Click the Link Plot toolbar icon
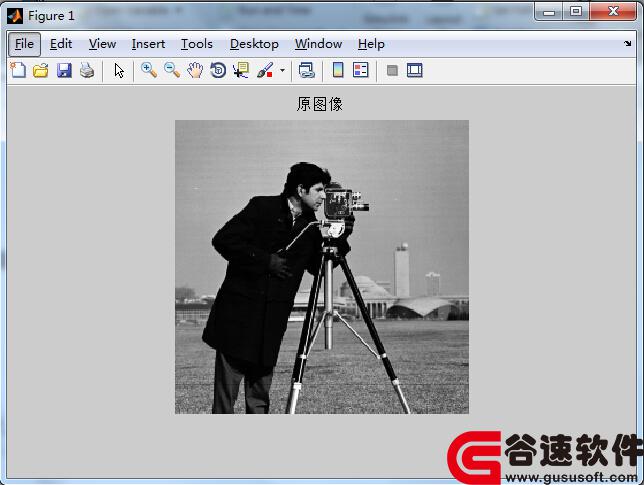644x485 pixels. pos(306,70)
